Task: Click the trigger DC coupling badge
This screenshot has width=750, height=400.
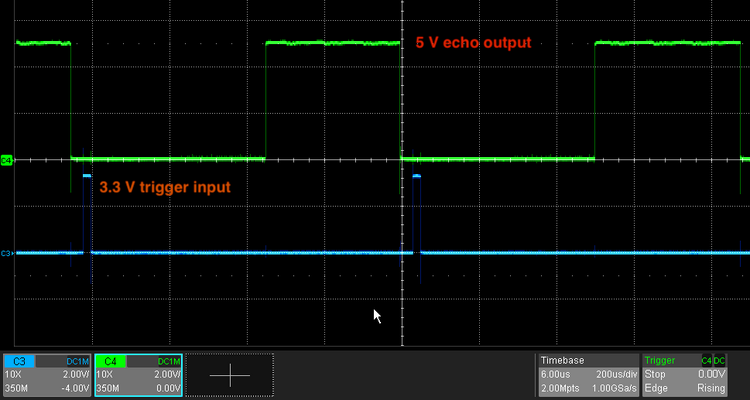Action: tap(720, 360)
